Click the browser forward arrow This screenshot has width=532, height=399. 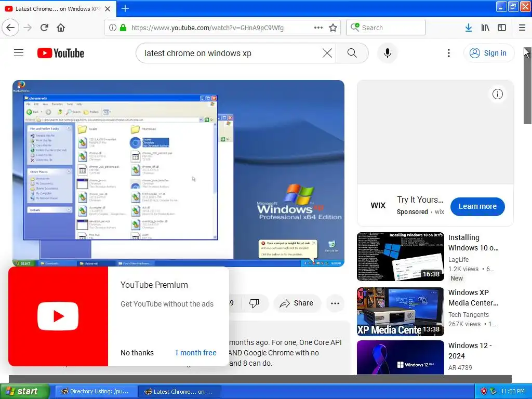point(28,28)
